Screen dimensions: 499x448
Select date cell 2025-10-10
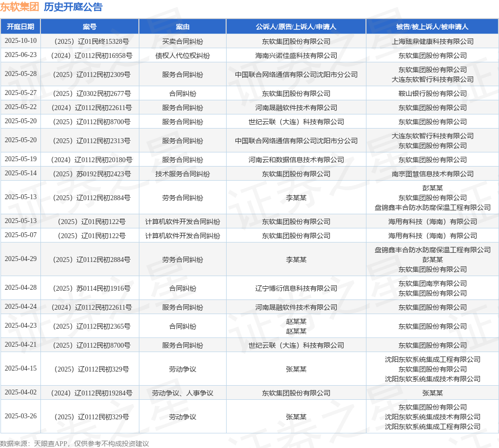20,41
